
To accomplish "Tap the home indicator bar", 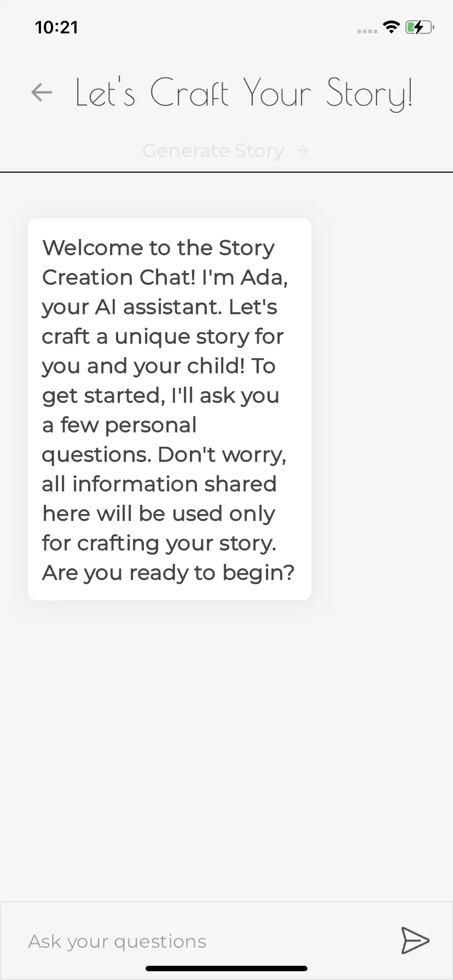I will (226, 969).
